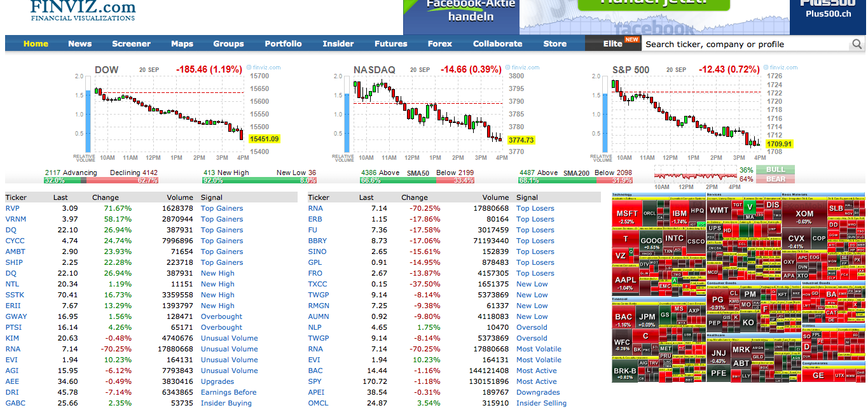Go to the Screener page

(x=131, y=44)
